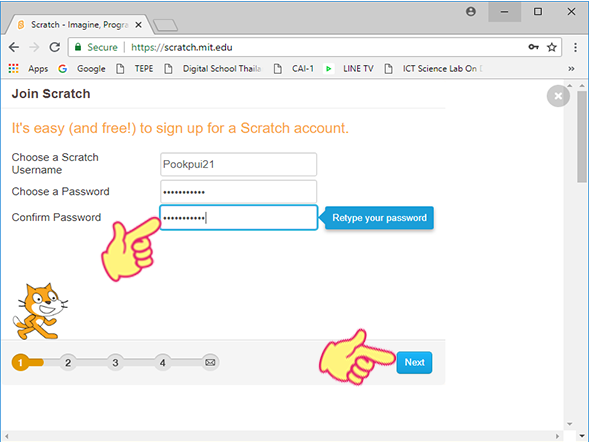
Task: Minimize the Chrome window
Action: coord(504,12)
